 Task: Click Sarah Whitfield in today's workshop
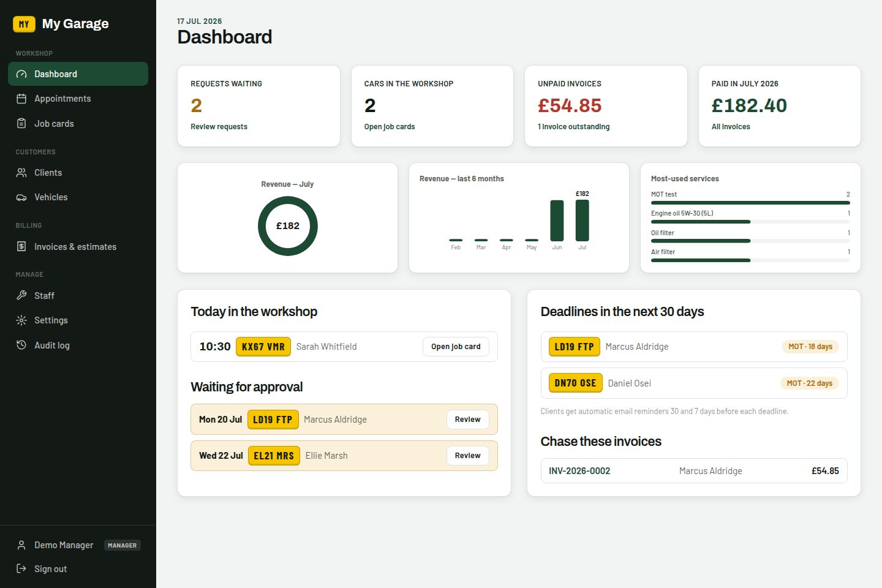tap(326, 347)
